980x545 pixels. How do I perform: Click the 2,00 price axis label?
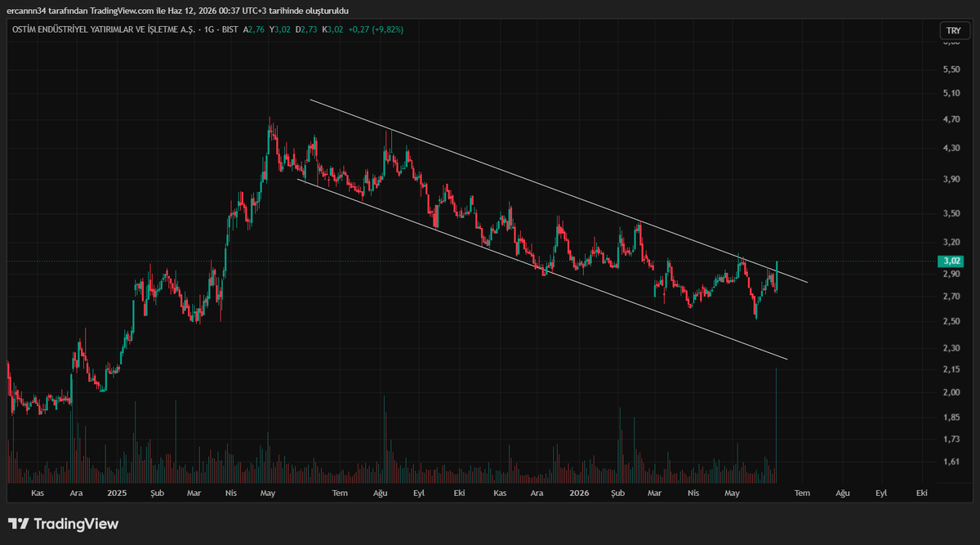951,393
